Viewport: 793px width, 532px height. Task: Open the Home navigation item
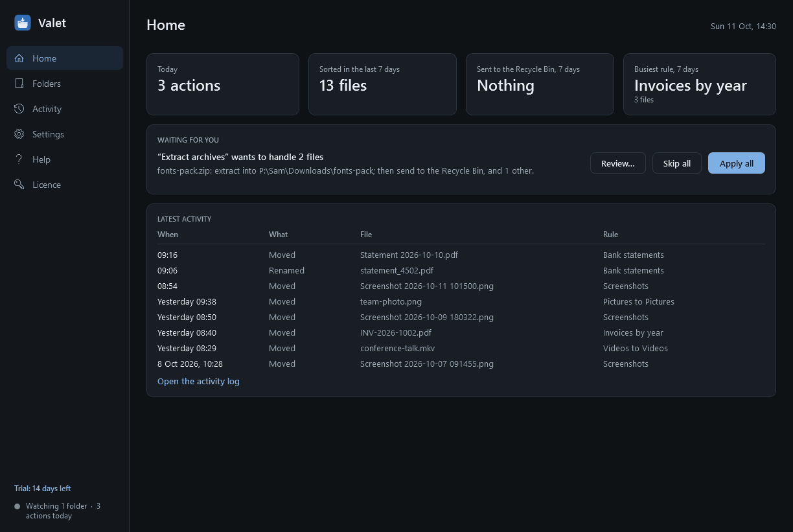click(x=65, y=58)
